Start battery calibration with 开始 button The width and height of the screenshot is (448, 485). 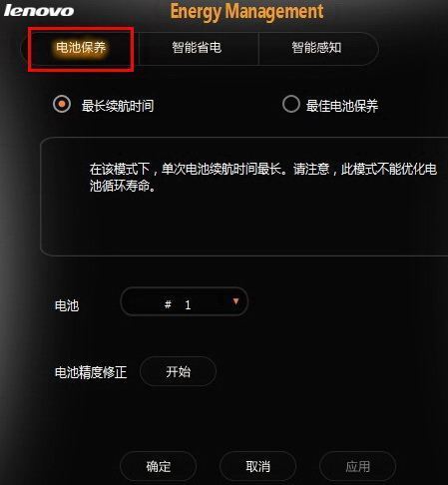[x=178, y=371]
